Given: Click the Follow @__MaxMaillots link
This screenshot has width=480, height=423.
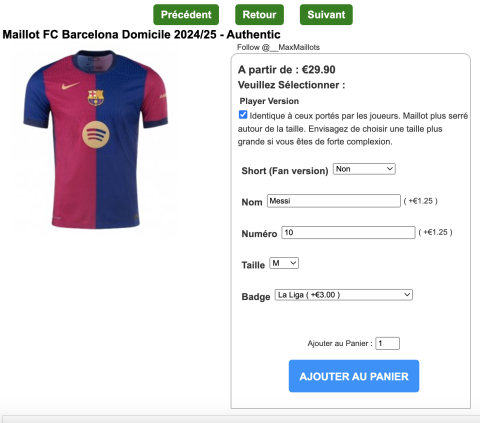Looking at the screenshot, I should (x=278, y=47).
